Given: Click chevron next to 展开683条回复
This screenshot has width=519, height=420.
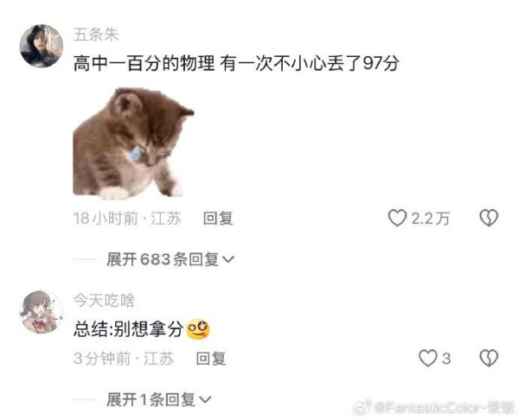Looking at the screenshot, I should (228, 260).
